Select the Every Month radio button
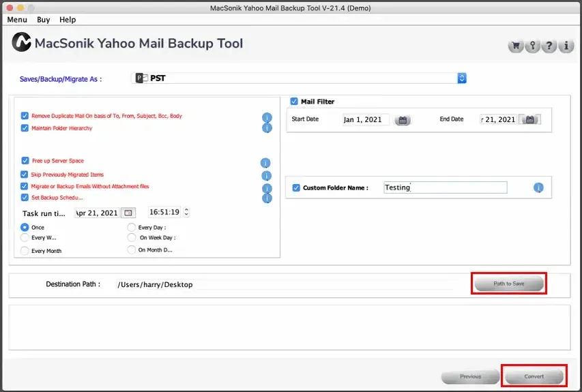Screen dimensions: 582x392 tap(25, 251)
